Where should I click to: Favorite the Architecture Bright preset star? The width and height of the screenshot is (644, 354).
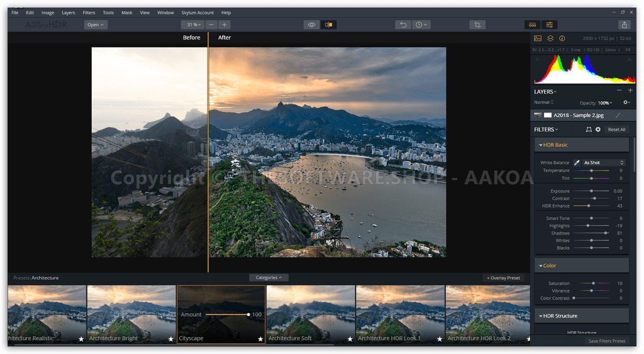171,339
